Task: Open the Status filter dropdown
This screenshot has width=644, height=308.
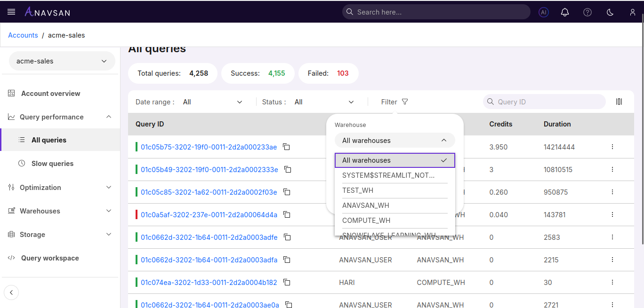Action: [324, 102]
